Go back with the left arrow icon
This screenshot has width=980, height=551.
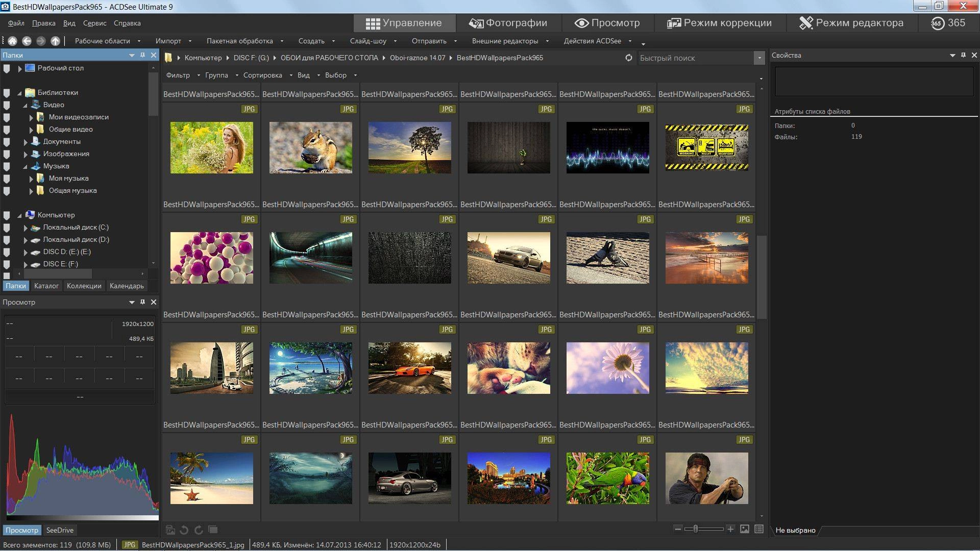pyautogui.click(x=27, y=41)
